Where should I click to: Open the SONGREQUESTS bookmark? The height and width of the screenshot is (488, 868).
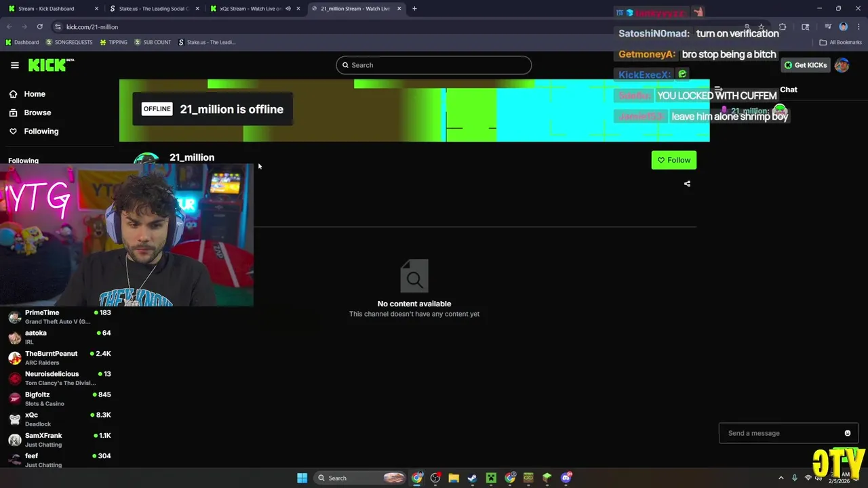pos(69,42)
